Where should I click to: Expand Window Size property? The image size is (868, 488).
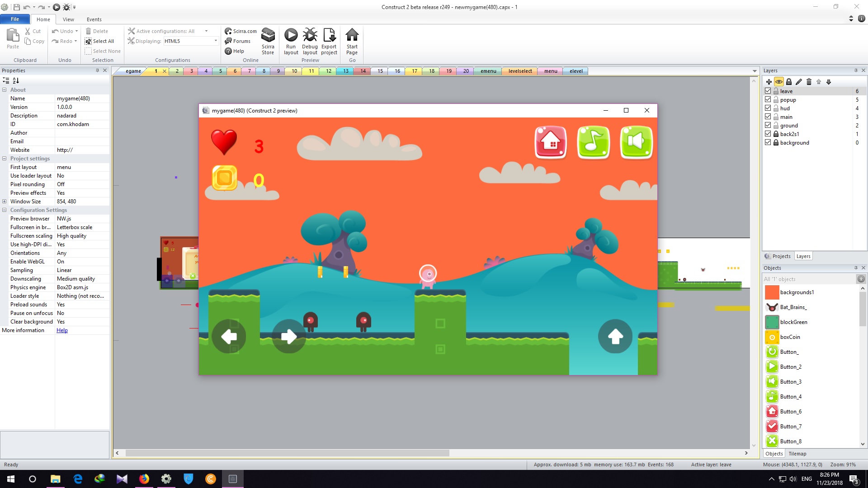[4, 202]
